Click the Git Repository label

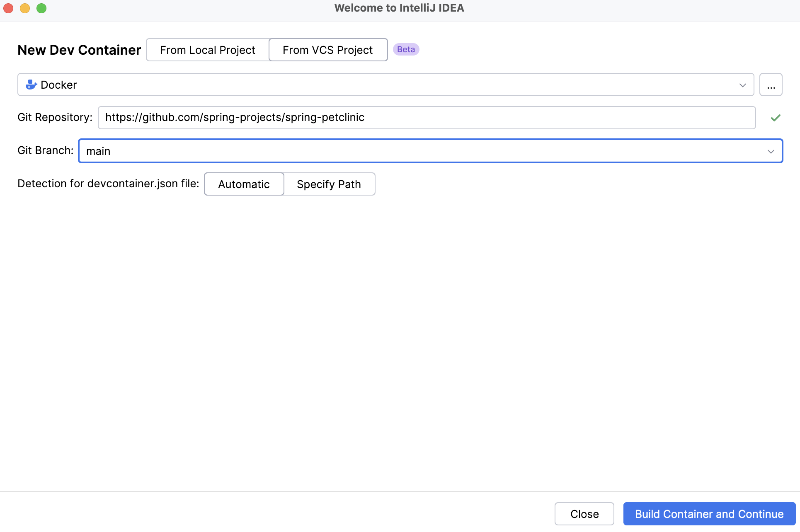(55, 117)
